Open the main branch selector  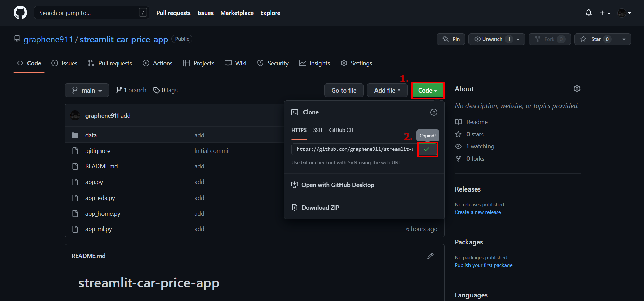(87, 90)
